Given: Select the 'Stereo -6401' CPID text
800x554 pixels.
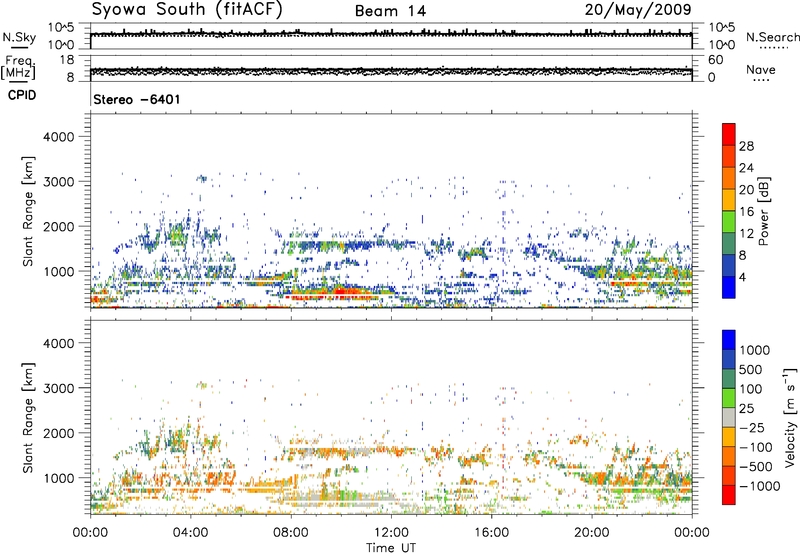Looking at the screenshot, I should click(137, 99).
